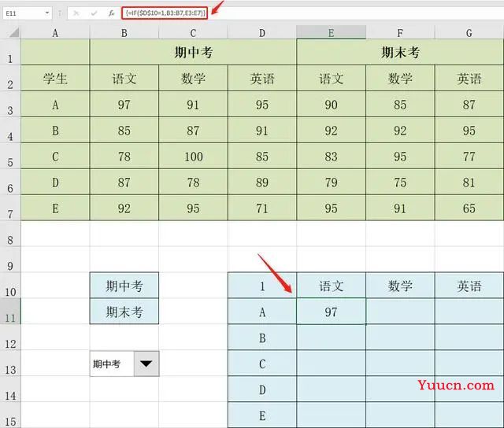Select the light blue 期末考 cell in row 11

(x=124, y=312)
